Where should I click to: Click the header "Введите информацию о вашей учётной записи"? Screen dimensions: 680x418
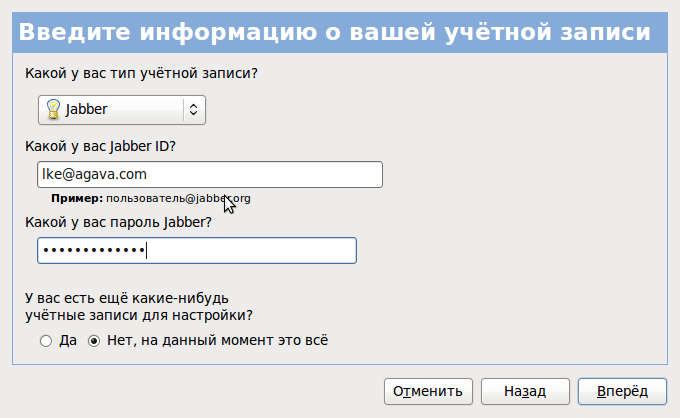click(335, 32)
